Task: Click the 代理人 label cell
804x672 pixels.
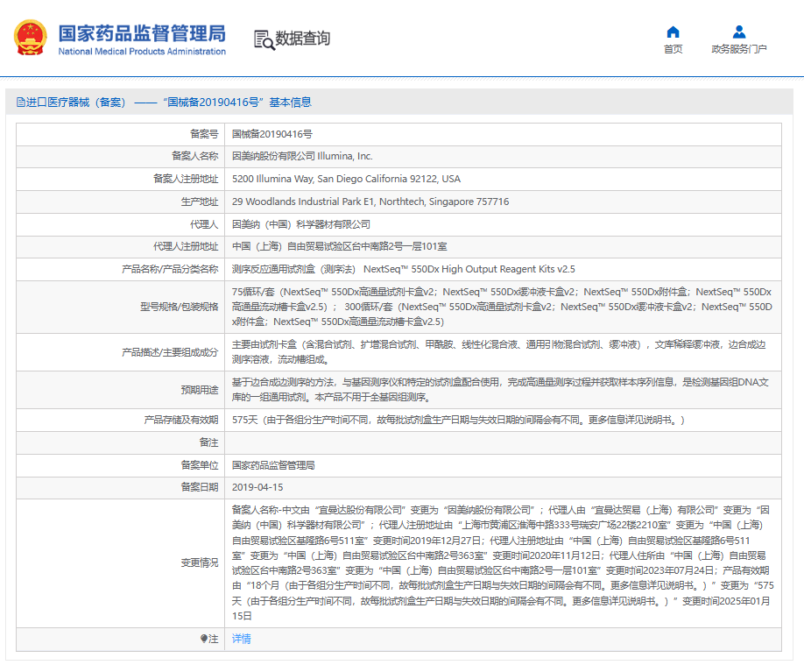Action: (x=121, y=224)
